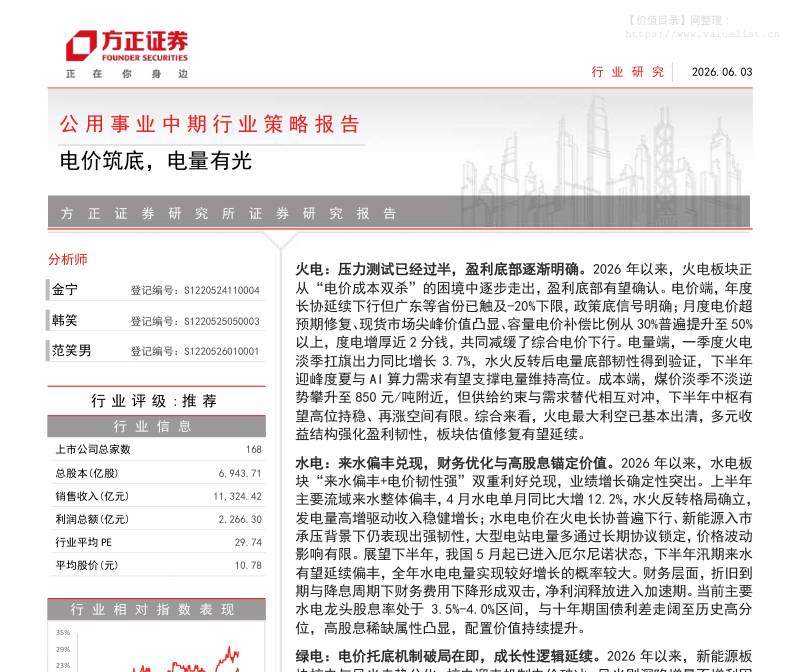Select analyst name 金宁
The height and width of the screenshot is (672, 800).
click(x=65, y=289)
